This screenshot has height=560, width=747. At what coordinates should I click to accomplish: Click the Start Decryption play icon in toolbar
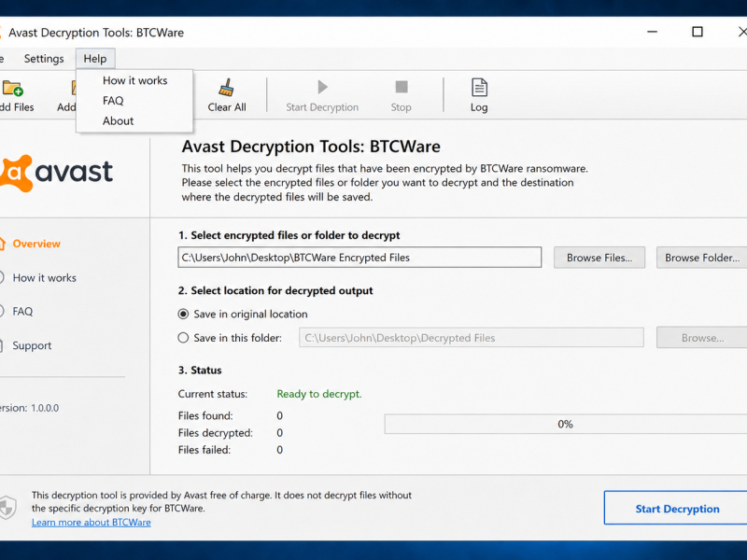pos(322,87)
